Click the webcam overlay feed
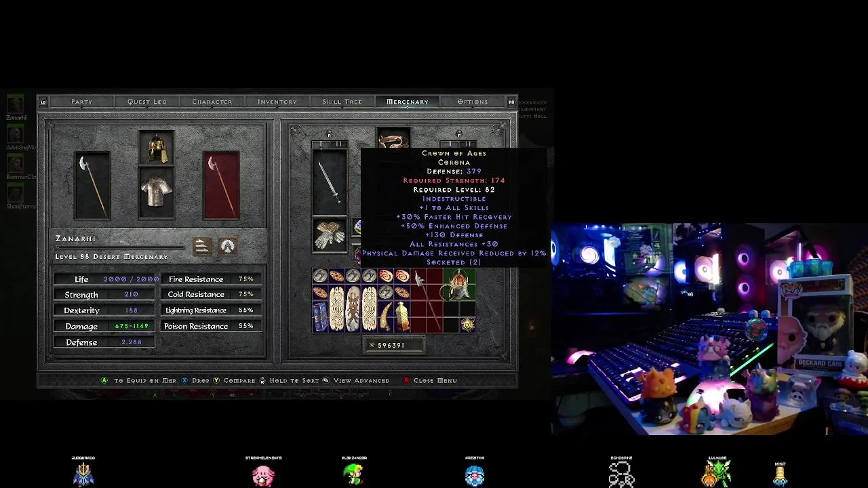 coord(709,329)
